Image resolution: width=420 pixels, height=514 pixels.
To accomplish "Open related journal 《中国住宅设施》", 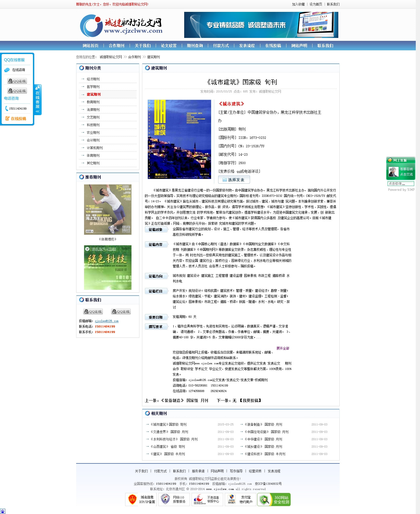I will (266, 432).
